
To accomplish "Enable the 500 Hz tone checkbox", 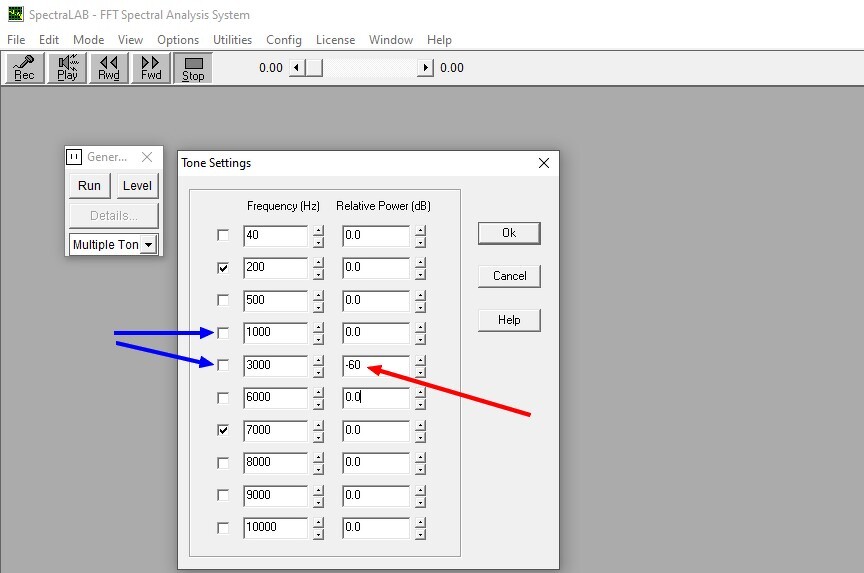I will (223, 300).
